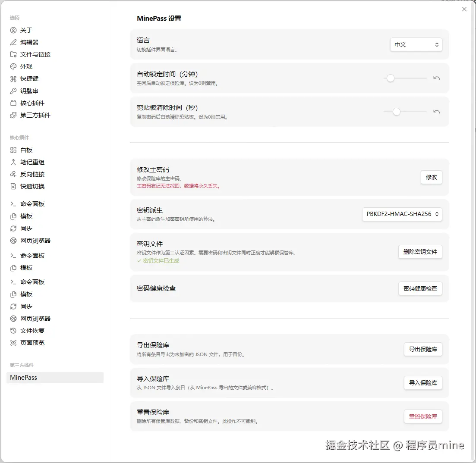Close the settings dialog with the X
476x463 pixels.
point(464,9)
